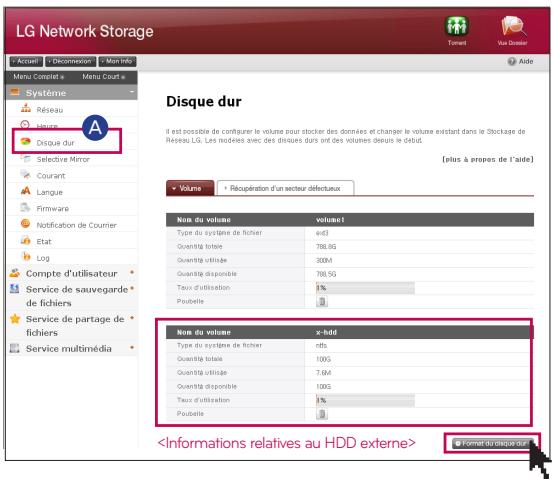
Task: Open Poubelle trash icon for x-hdd
Action: click(x=322, y=414)
